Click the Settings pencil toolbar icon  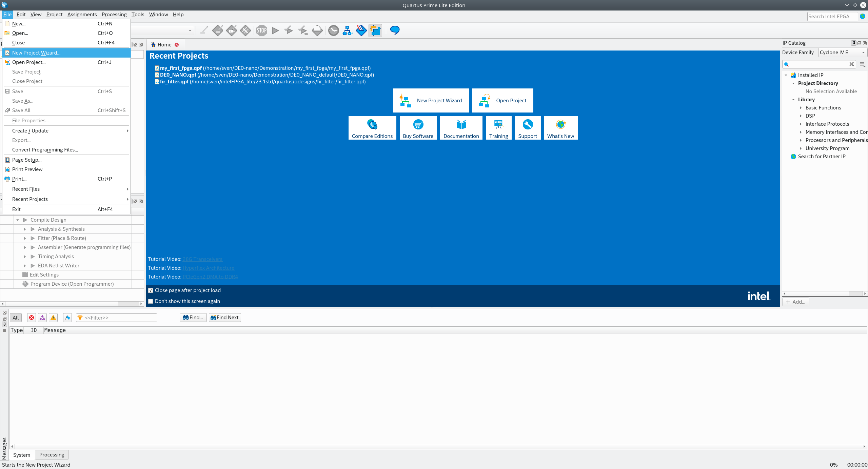click(204, 30)
